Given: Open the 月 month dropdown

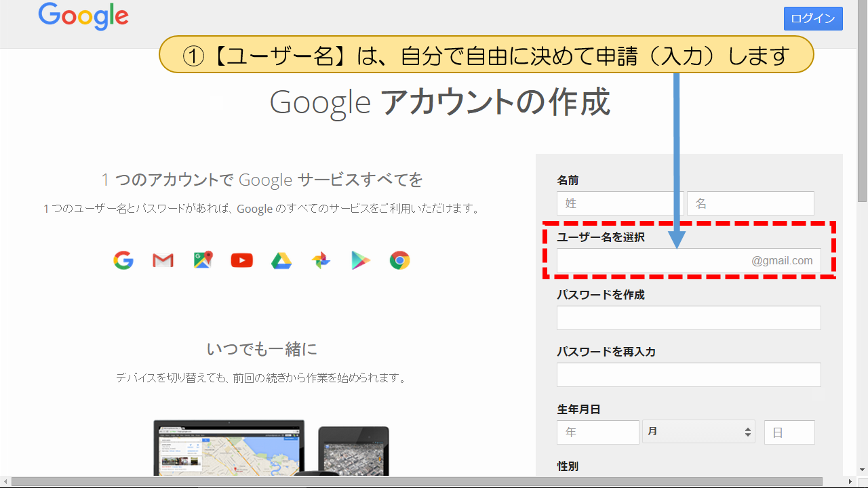Looking at the screenshot, I should coord(699,432).
